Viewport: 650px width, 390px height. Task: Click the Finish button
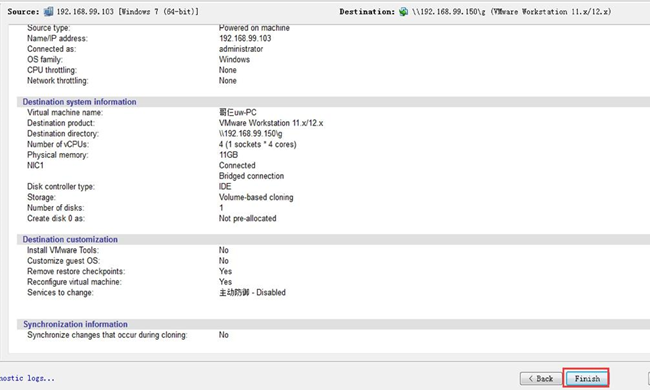tap(587, 378)
